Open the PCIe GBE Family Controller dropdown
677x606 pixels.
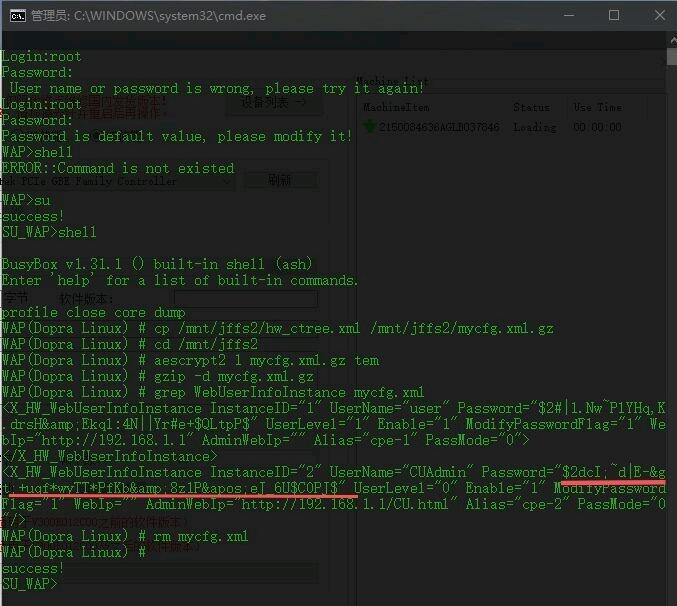[x=117, y=181]
